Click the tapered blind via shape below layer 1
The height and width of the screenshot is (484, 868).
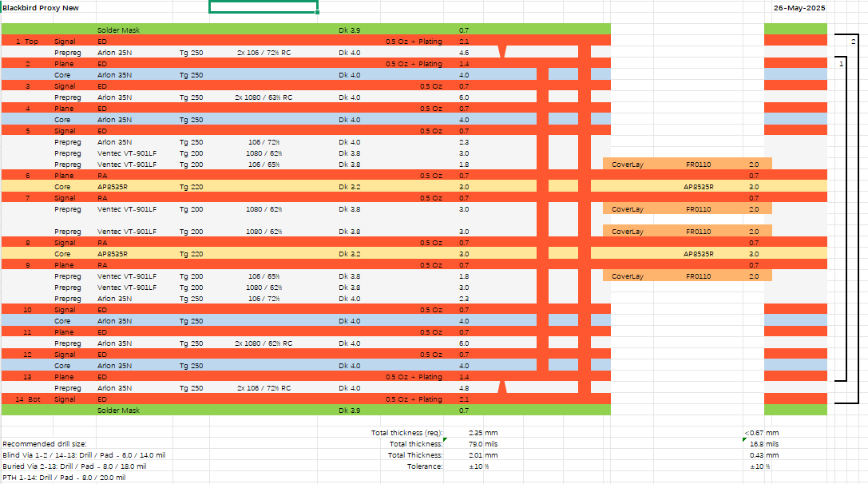[x=502, y=52]
